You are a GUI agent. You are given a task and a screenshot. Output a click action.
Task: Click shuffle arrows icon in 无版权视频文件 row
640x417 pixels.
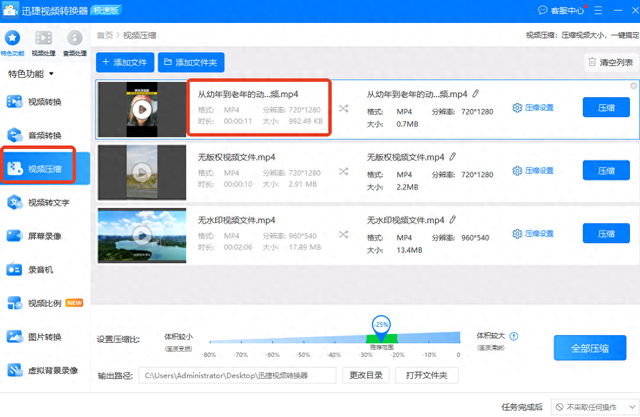pos(344,171)
